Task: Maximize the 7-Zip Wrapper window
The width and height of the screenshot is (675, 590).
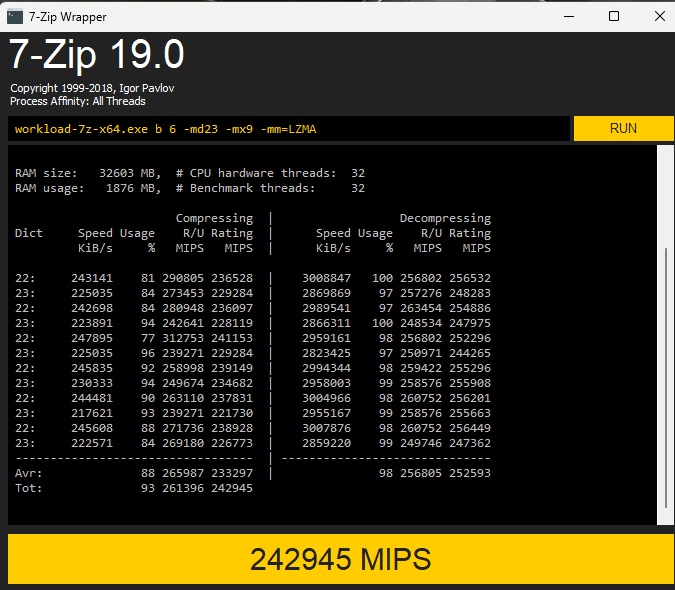Action: point(614,16)
